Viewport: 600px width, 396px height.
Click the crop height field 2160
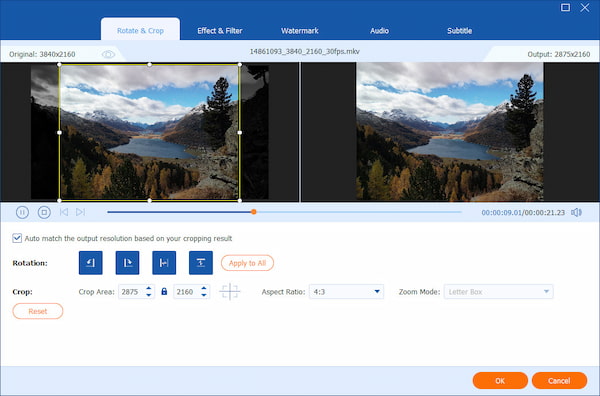pyautogui.click(x=187, y=292)
